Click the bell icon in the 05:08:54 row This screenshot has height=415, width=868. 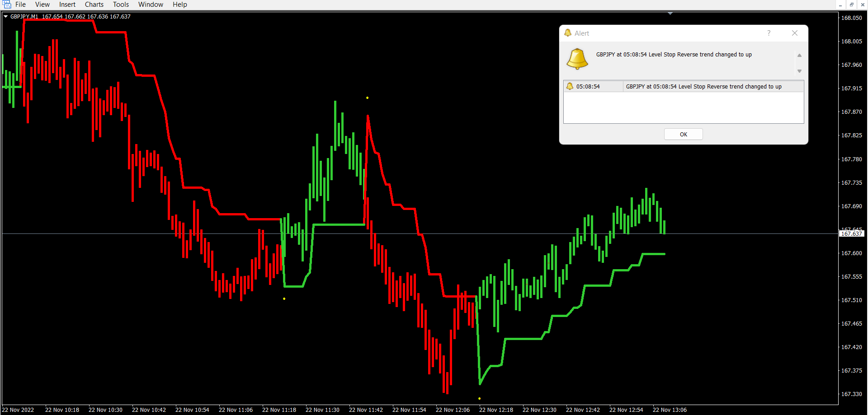click(570, 86)
